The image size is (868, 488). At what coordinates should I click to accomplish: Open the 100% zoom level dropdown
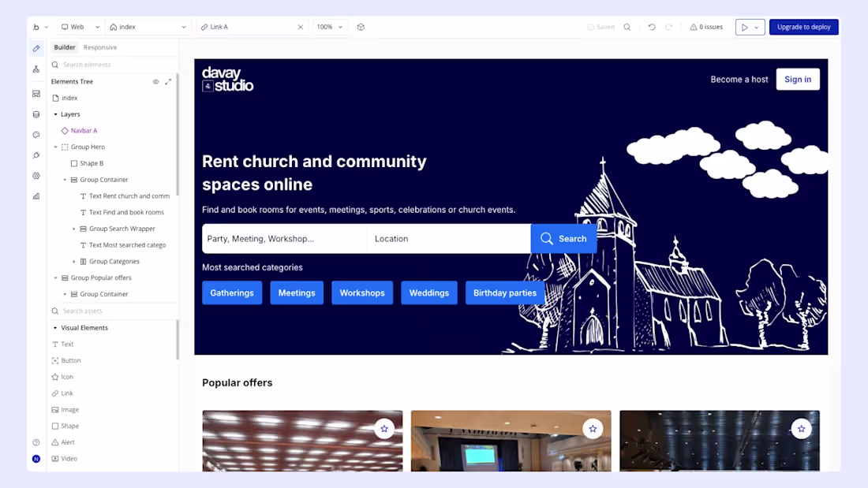(x=329, y=26)
